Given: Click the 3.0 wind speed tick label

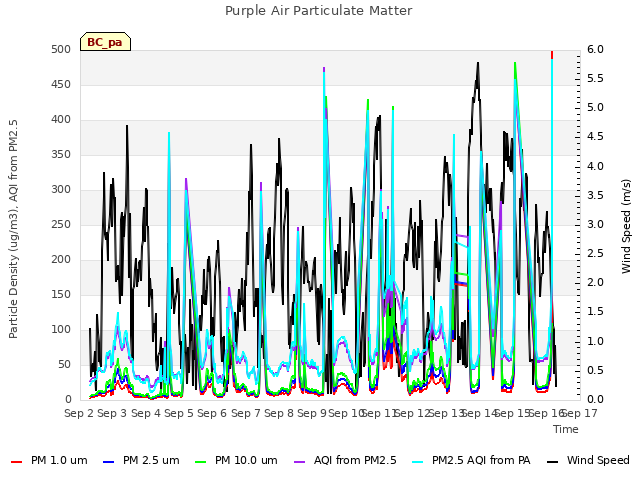Looking at the screenshot, I should click(595, 224).
